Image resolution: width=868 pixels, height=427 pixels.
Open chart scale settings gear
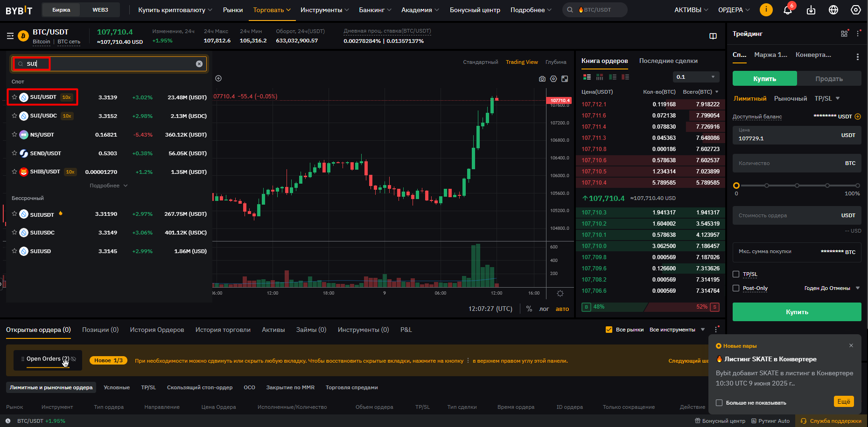pos(560,293)
